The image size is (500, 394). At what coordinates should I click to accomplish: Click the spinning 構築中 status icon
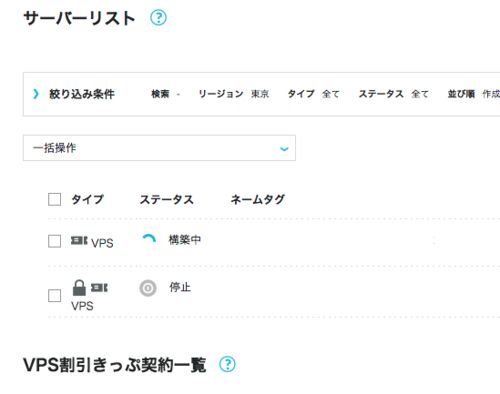tap(149, 239)
